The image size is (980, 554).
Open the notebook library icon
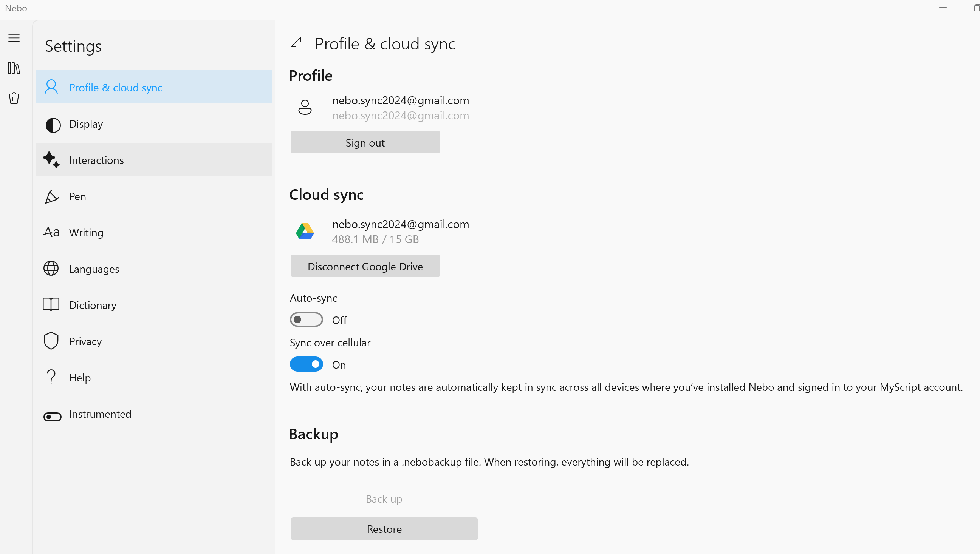click(x=14, y=68)
